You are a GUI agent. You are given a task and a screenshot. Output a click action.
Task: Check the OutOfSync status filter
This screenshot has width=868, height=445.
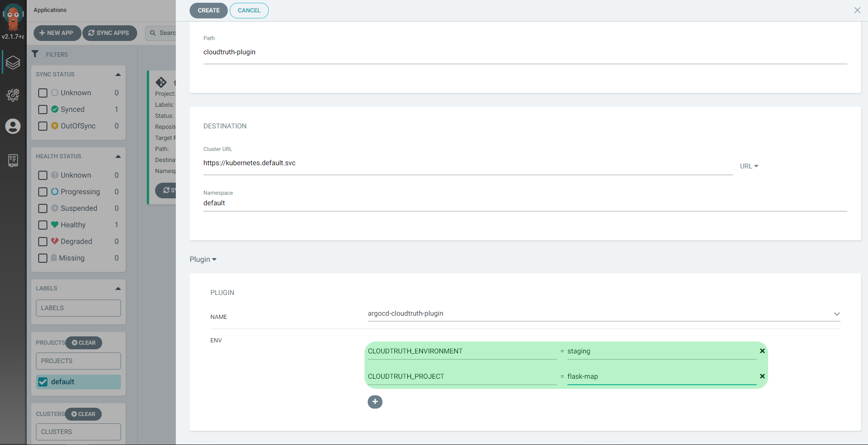click(43, 126)
